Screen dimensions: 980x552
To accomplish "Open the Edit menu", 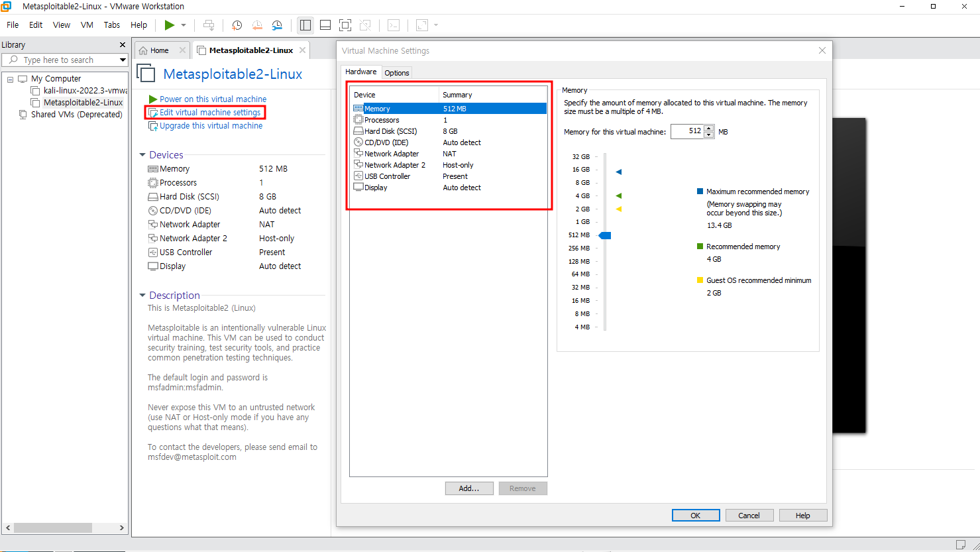I will [36, 25].
